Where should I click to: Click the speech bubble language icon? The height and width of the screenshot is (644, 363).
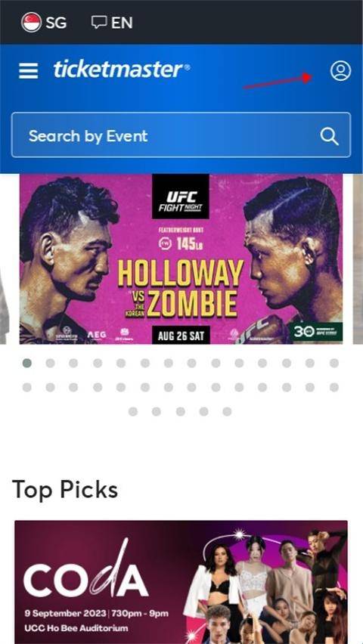coord(99,22)
